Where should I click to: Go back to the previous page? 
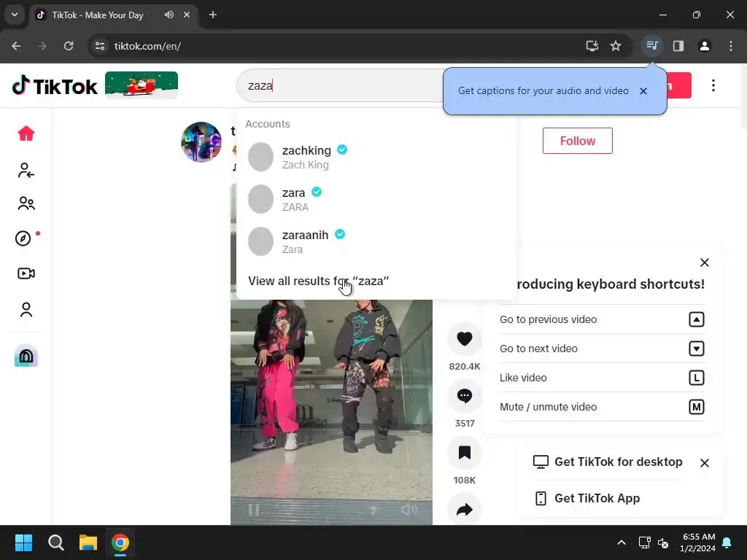(x=16, y=46)
